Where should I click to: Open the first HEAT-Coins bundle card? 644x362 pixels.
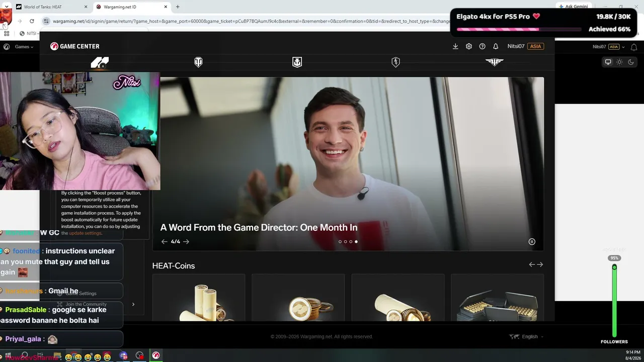pyautogui.click(x=198, y=298)
